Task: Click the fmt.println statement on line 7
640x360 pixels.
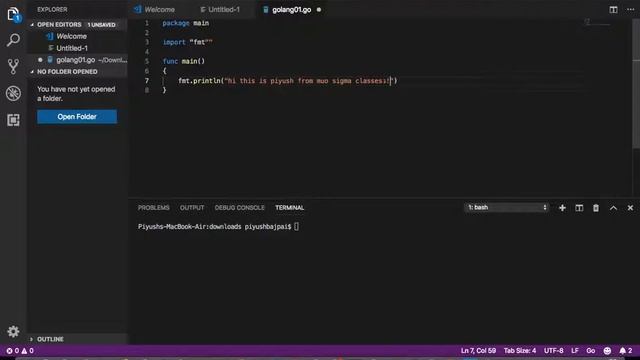Action: click(288, 81)
